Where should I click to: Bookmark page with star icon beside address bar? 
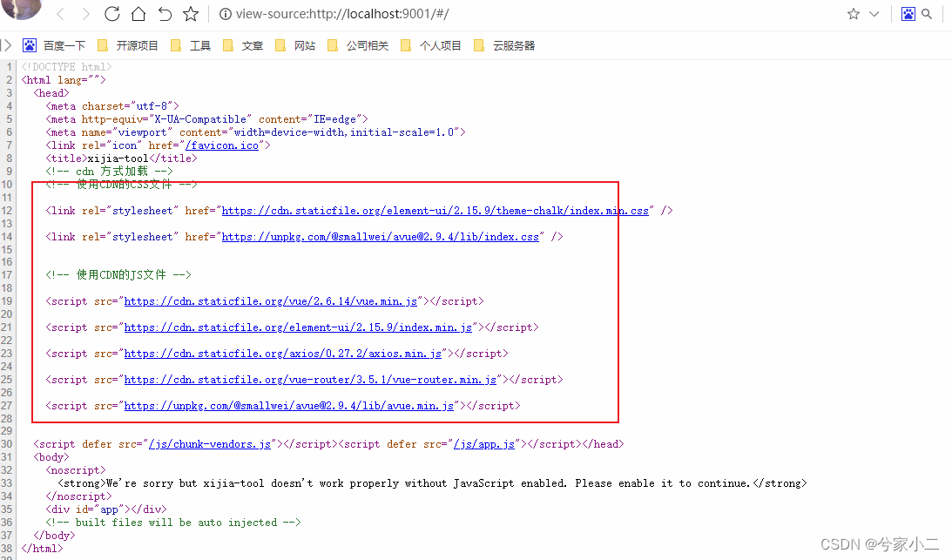click(191, 14)
